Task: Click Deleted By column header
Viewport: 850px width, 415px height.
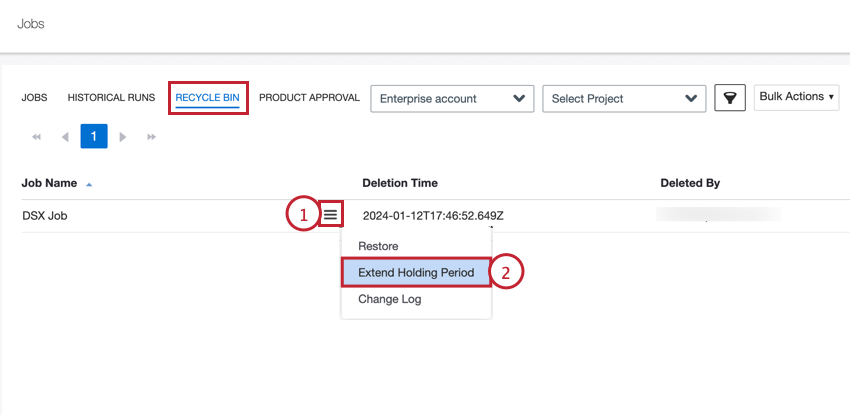Action: 690,183
